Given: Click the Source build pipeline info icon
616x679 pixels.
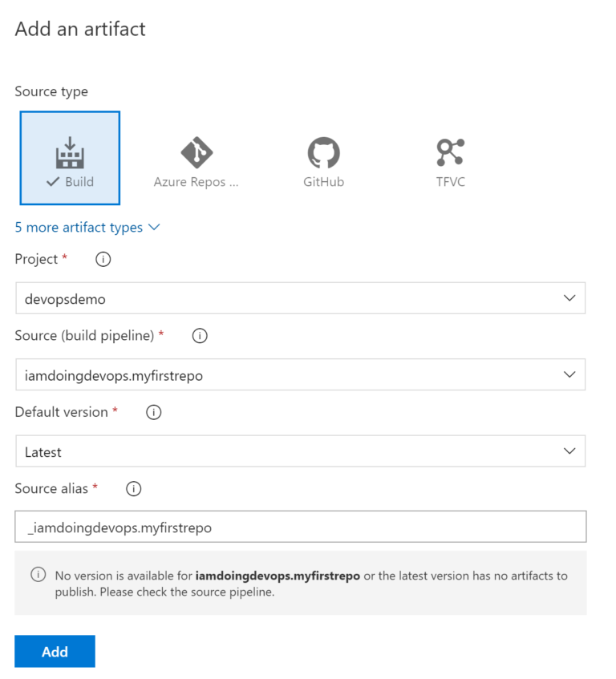Looking at the screenshot, I should pos(199,336).
